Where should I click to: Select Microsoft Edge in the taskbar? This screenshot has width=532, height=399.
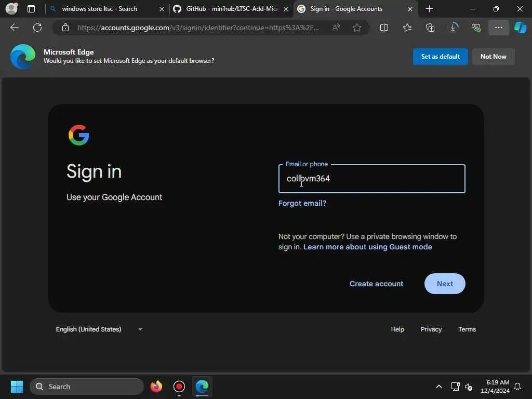click(202, 387)
